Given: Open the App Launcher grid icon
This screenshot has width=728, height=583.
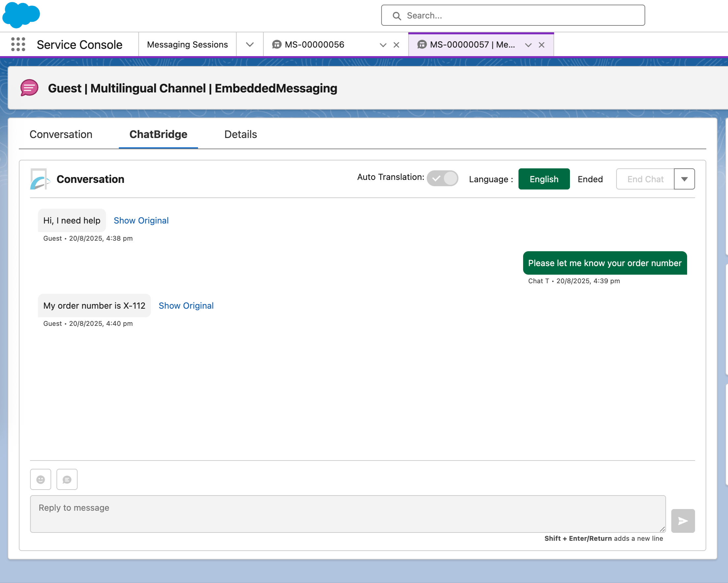Looking at the screenshot, I should coord(18,44).
